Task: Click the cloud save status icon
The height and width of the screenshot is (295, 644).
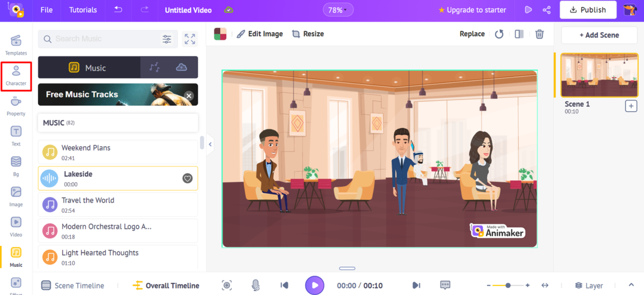Action: pos(229,10)
